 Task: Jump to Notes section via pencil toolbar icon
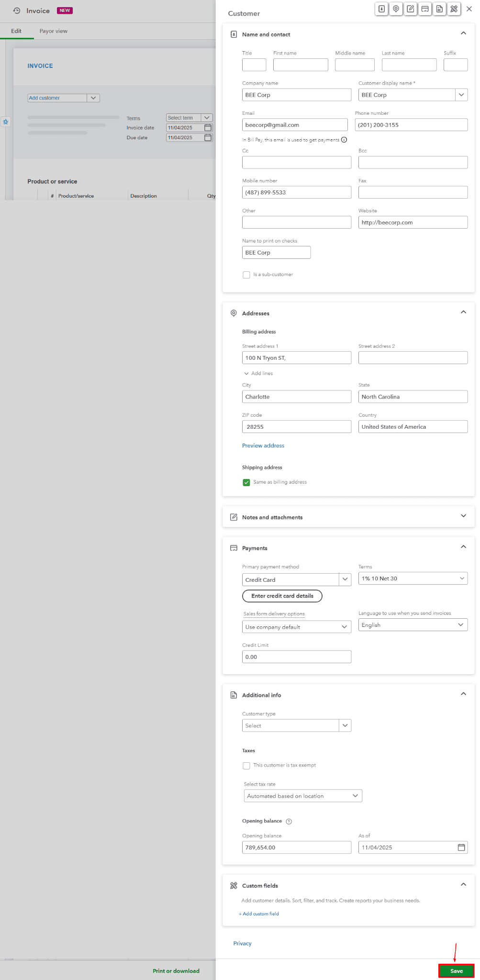[x=411, y=9]
